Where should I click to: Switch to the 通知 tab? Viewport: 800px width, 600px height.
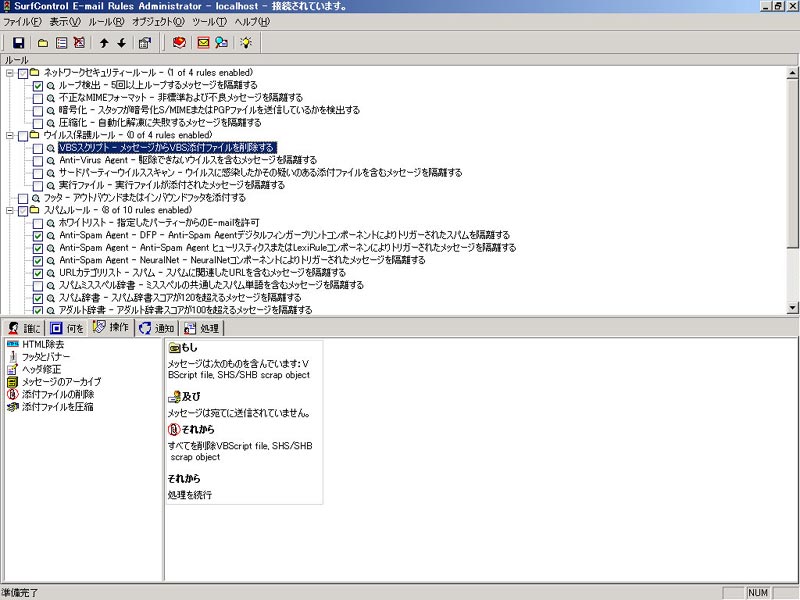(x=157, y=328)
